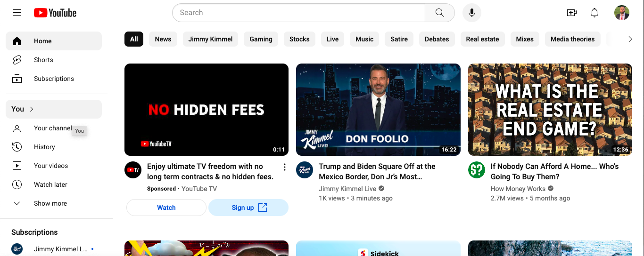Show more category chips with right arrow
Screen dimensions: 644x256
click(x=630, y=39)
